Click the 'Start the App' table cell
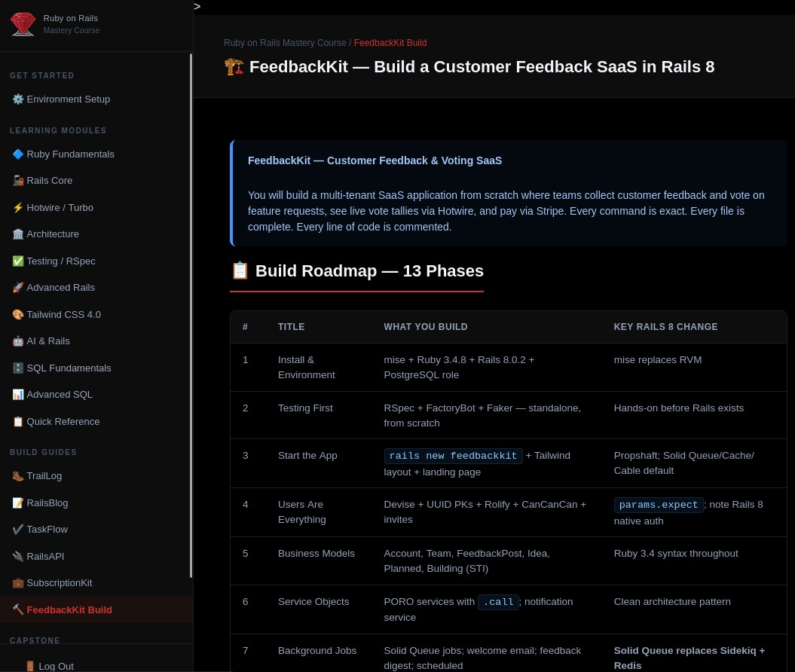 pyautogui.click(x=319, y=463)
